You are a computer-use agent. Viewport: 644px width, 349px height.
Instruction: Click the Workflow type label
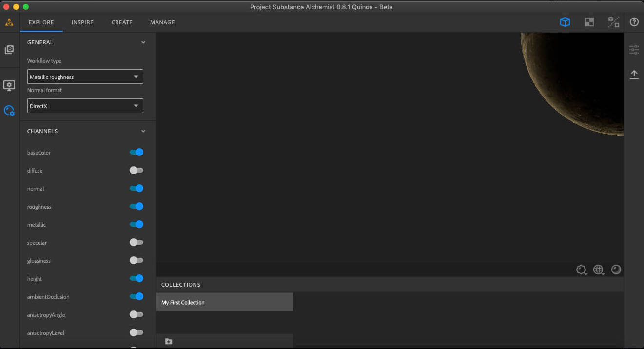pyautogui.click(x=44, y=61)
